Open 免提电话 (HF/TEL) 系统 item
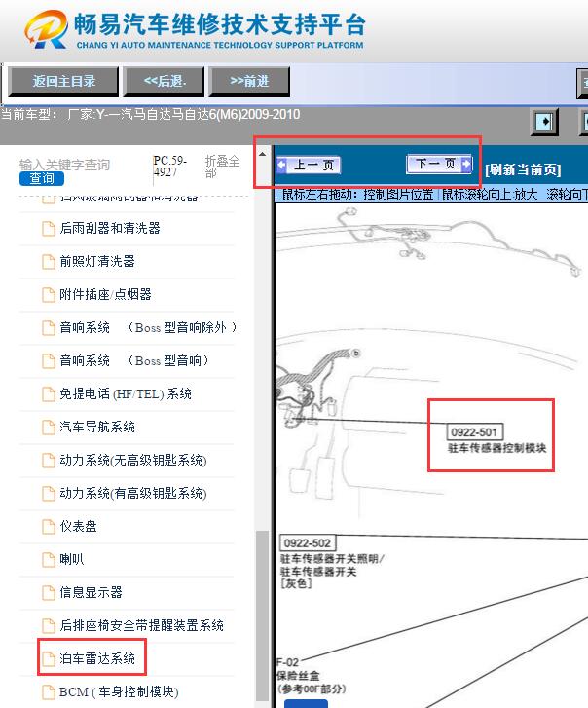Screen dimensions: 588x708 tap(126, 393)
